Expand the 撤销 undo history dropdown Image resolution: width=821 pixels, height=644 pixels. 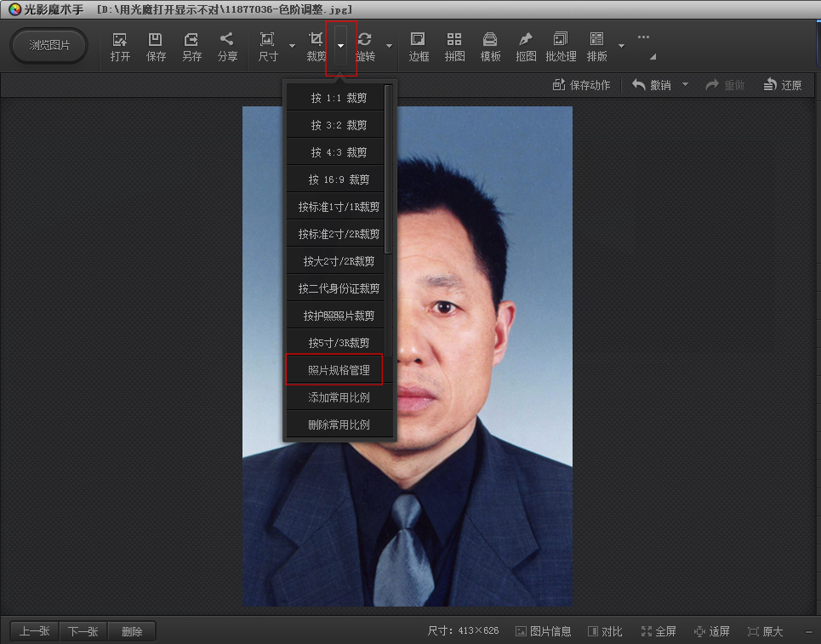pyautogui.click(x=685, y=85)
